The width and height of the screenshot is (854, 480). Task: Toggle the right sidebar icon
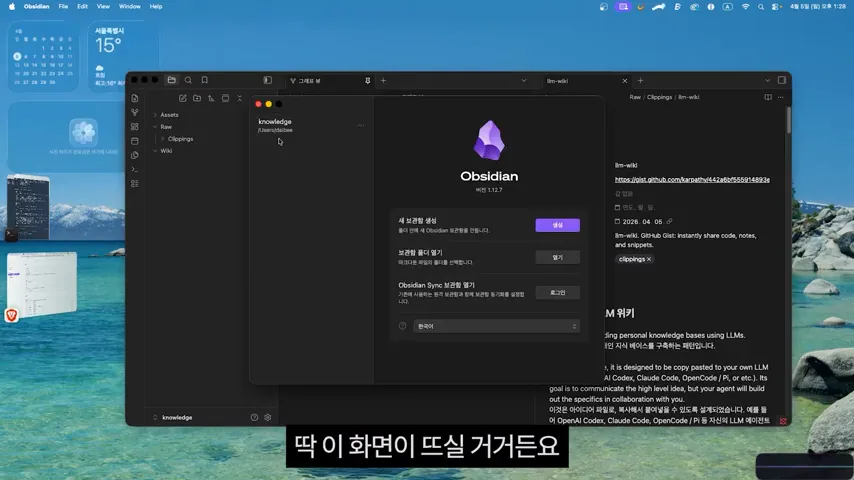point(782,80)
